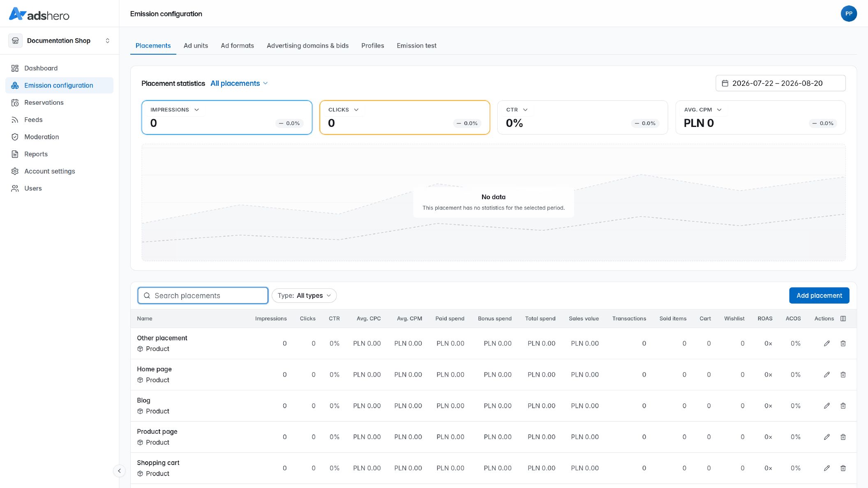
Task: Toggle the Clicks metric card
Action: pos(405,117)
